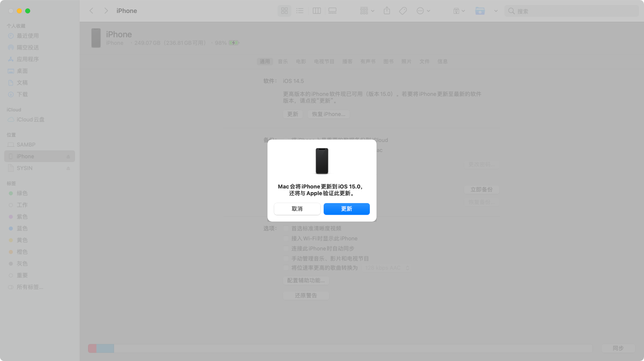644x361 pixels.
Task: Open 最近使用 in the sidebar
Action: [x=39, y=36]
